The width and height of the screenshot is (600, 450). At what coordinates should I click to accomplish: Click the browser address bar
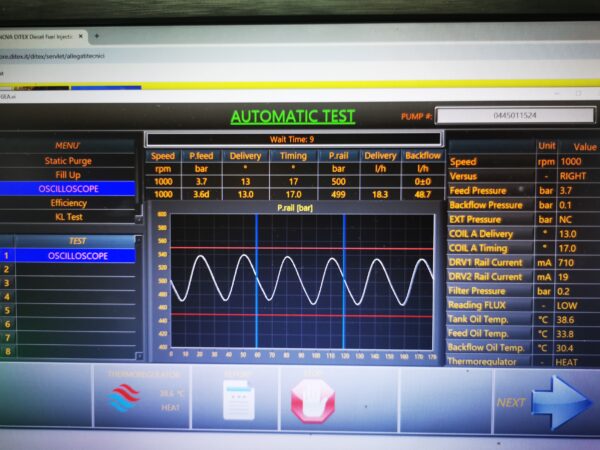pyautogui.click(x=200, y=56)
